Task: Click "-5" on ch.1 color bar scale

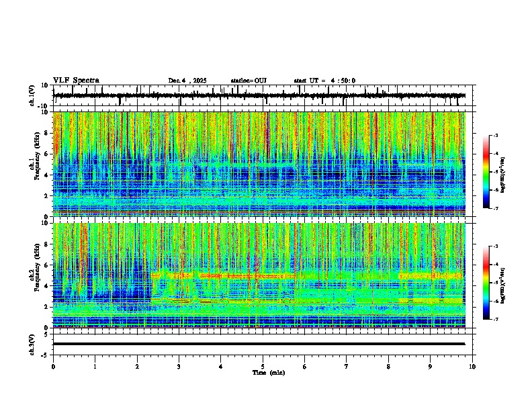Action: 495,172
